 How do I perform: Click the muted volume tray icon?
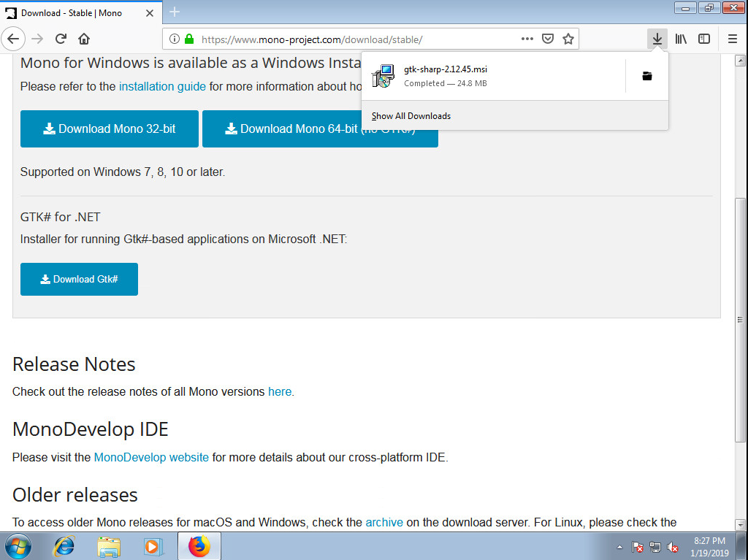(x=673, y=547)
